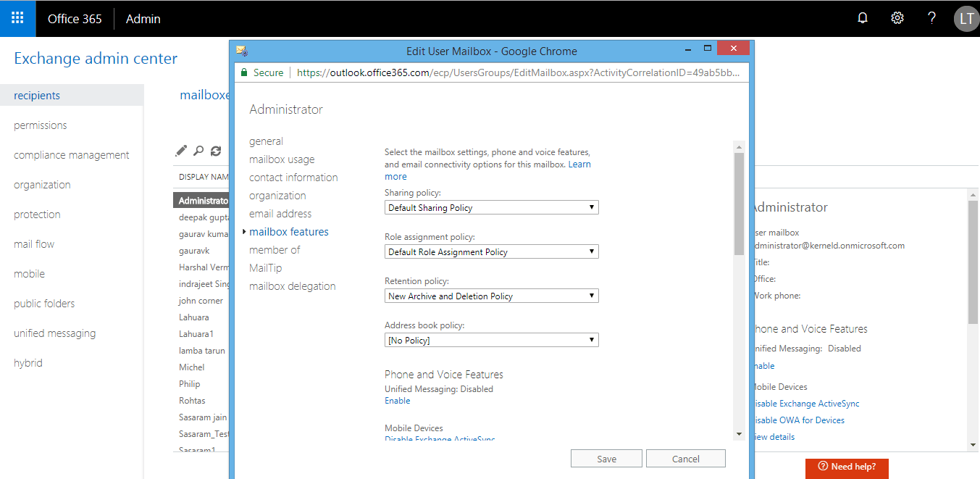
Task: Switch to the email address section
Action: point(280,214)
